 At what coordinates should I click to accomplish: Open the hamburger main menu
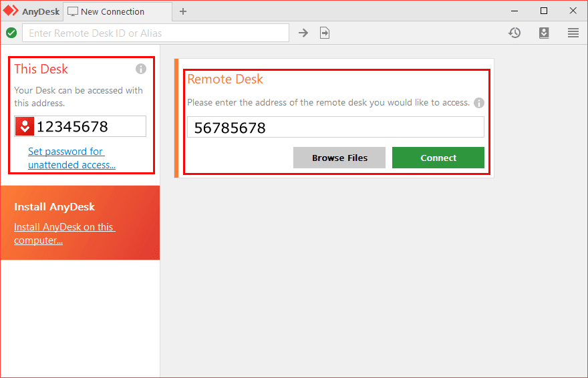(573, 33)
